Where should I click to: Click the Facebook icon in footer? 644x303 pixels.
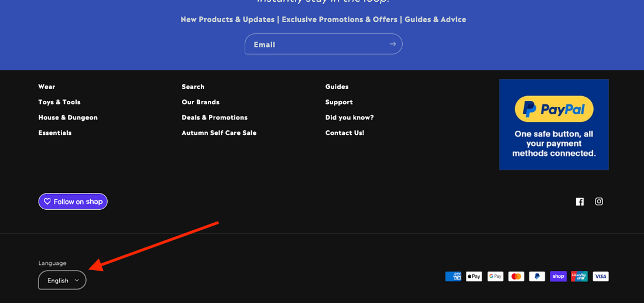[580, 202]
